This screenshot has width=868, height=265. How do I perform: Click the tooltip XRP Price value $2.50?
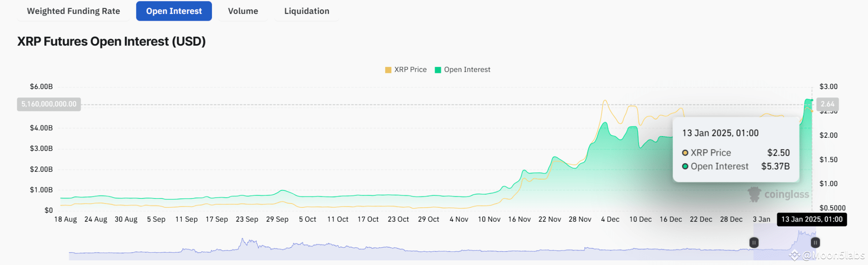(x=778, y=153)
